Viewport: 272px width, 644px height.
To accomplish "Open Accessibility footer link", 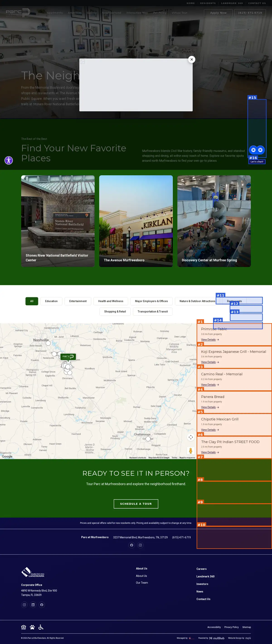I will click(214, 627).
